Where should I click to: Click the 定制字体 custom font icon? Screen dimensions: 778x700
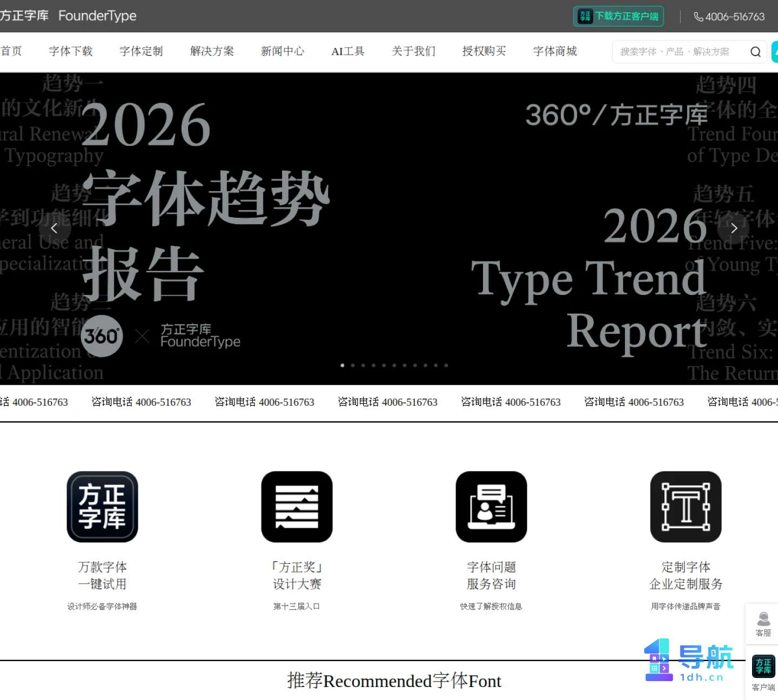(x=686, y=507)
